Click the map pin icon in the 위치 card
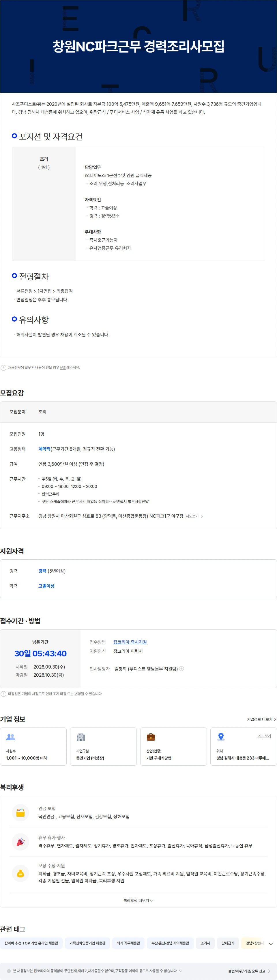The height and width of the screenshot is (980, 277). click(x=221, y=737)
